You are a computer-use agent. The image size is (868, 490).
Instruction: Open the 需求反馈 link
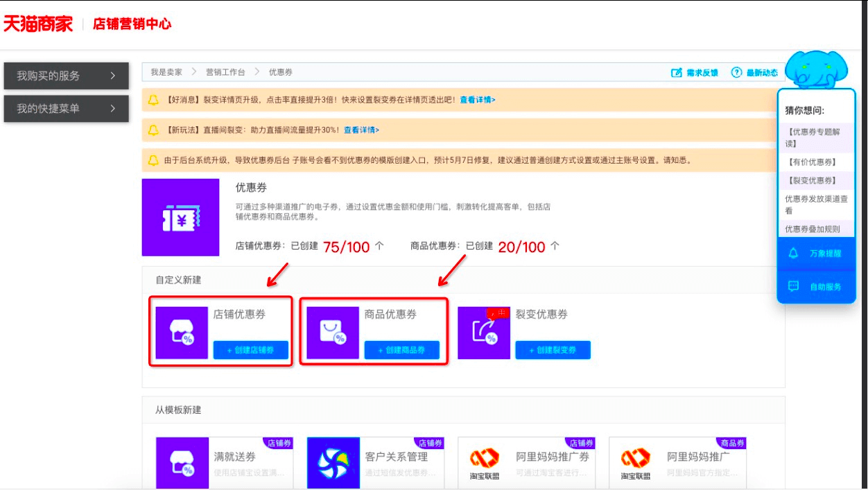702,73
